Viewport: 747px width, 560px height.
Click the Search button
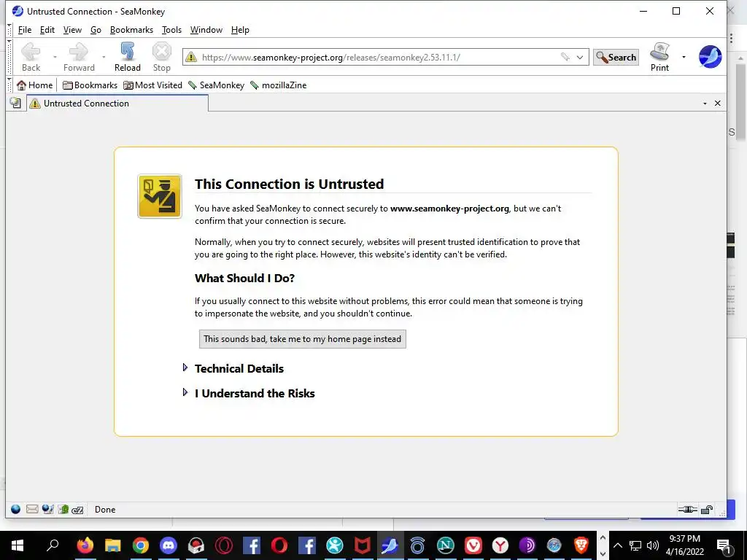click(616, 57)
